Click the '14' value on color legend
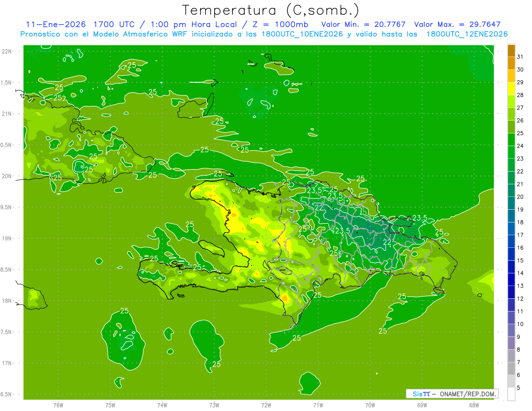 pos(520,273)
